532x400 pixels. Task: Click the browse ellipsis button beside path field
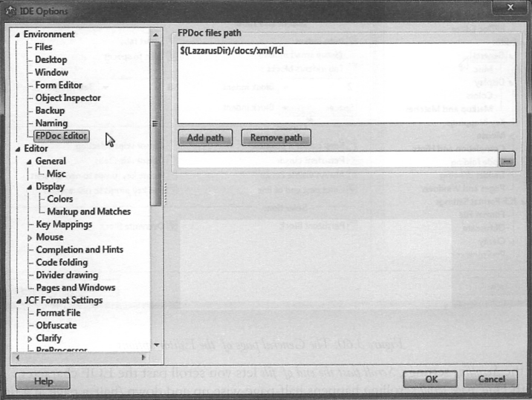(507, 159)
